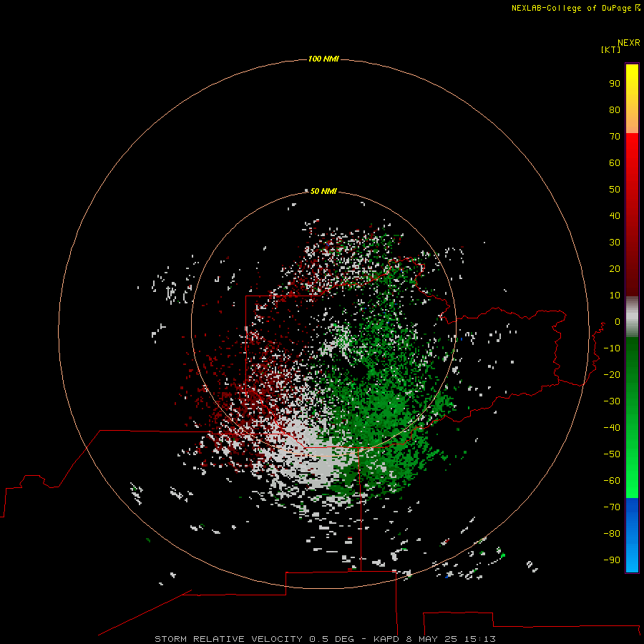Click the -60 value on the velocity scale

click(x=612, y=481)
